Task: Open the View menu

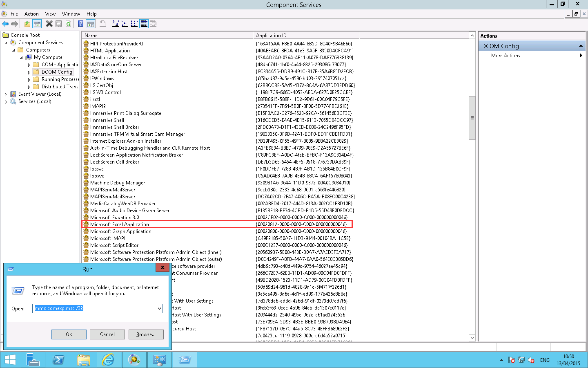Action: point(51,13)
